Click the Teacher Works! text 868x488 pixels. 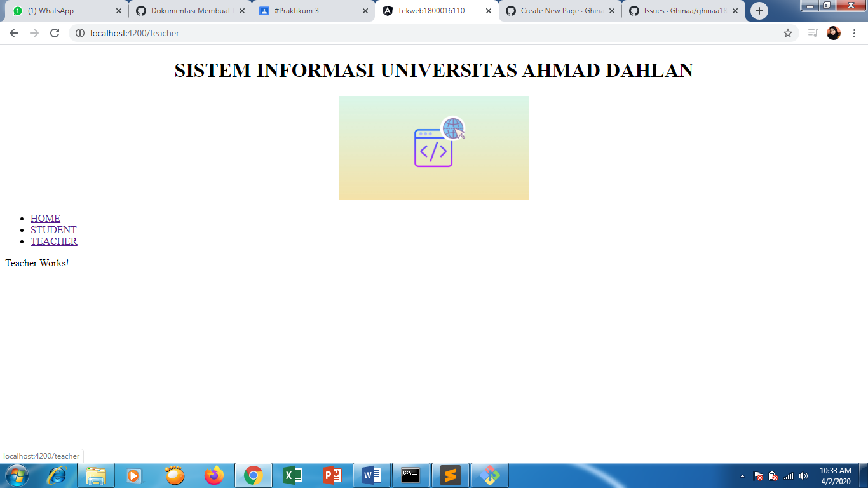(x=37, y=263)
